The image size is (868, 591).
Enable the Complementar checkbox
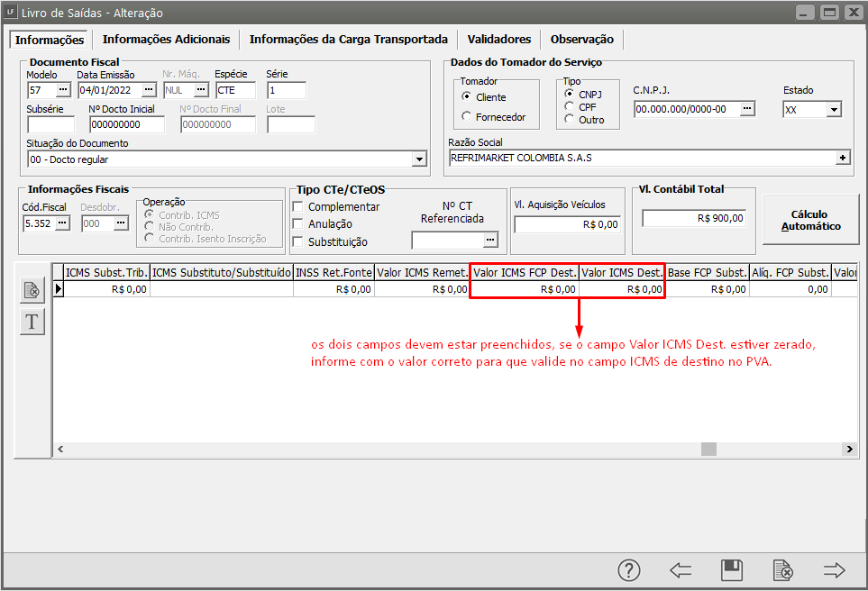point(298,207)
